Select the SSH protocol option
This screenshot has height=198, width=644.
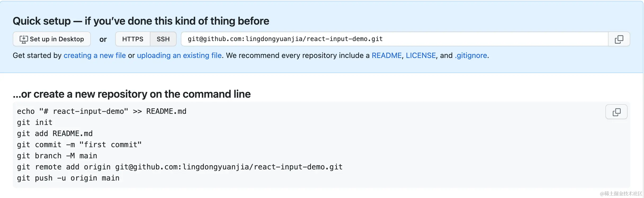(x=163, y=39)
